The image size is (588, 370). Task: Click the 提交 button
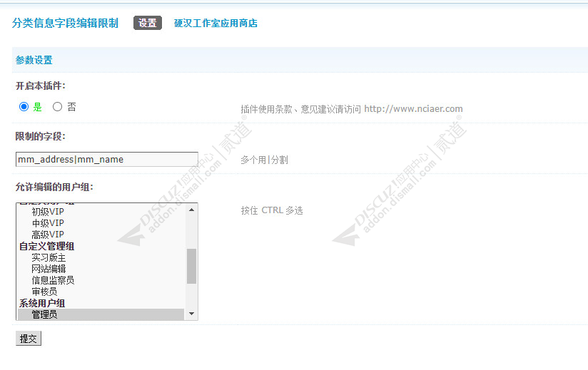tap(28, 339)
